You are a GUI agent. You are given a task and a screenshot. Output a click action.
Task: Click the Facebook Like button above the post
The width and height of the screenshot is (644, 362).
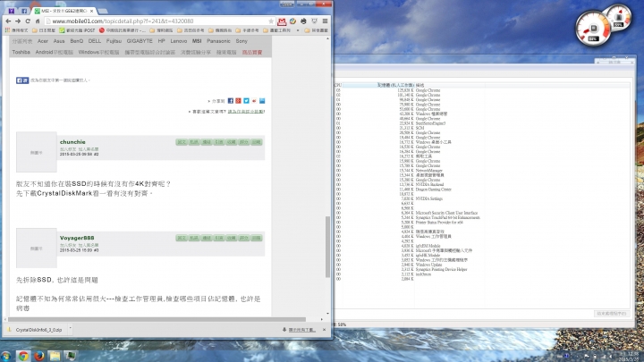click(x=22, y=80)
